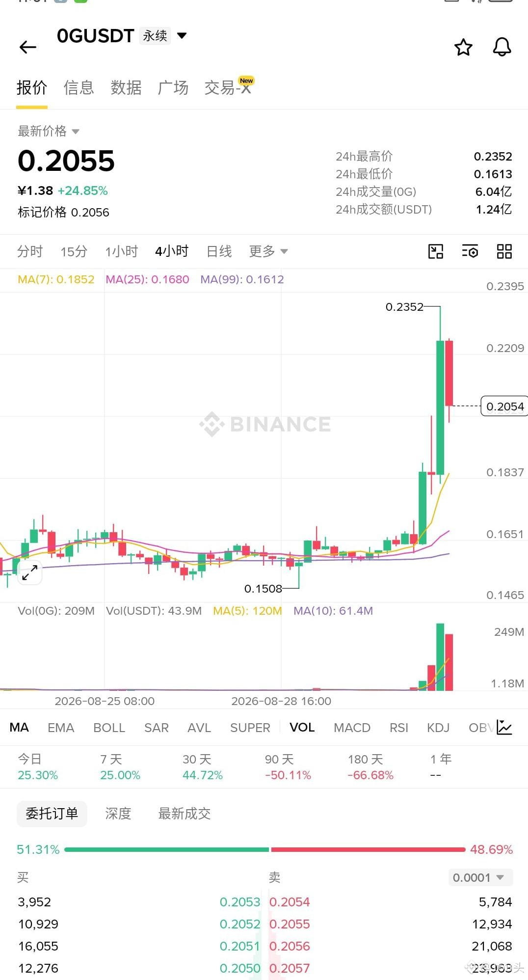Tap the 90 天 -50.11% performance
Screen dimensions: 528x980
pos(288,767)
